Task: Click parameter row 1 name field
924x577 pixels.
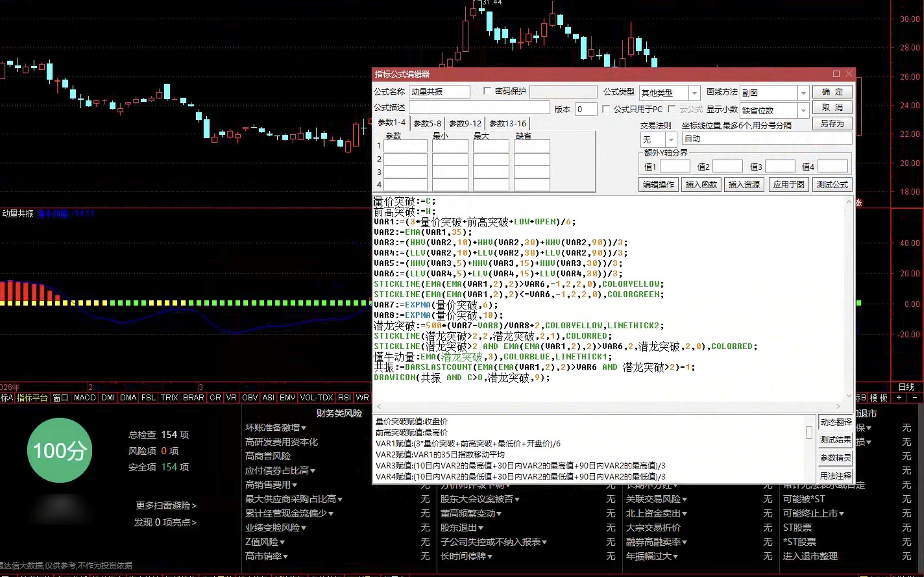Action: point(405,146)
